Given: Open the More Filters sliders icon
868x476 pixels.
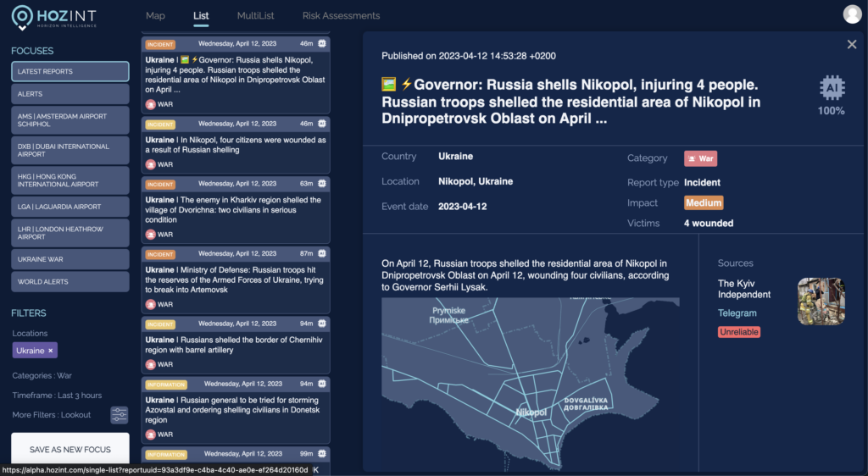Looking at the screenshot, I should [119, 414].
